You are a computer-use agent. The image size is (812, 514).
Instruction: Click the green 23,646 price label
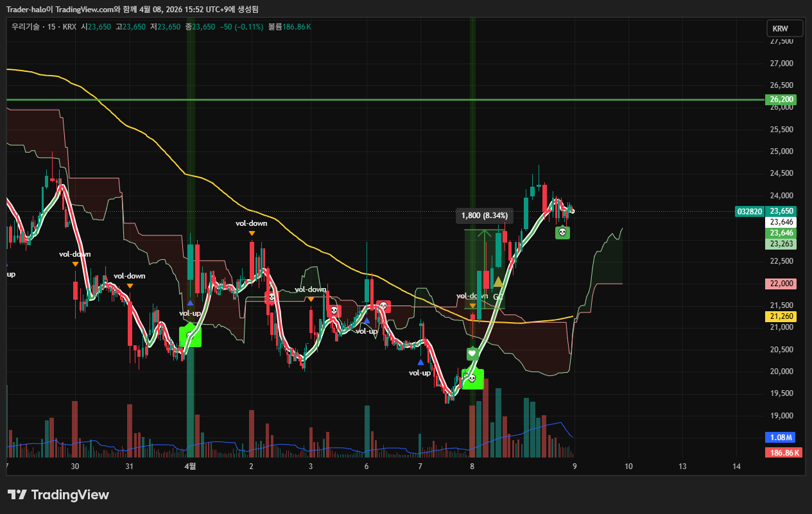781,233
